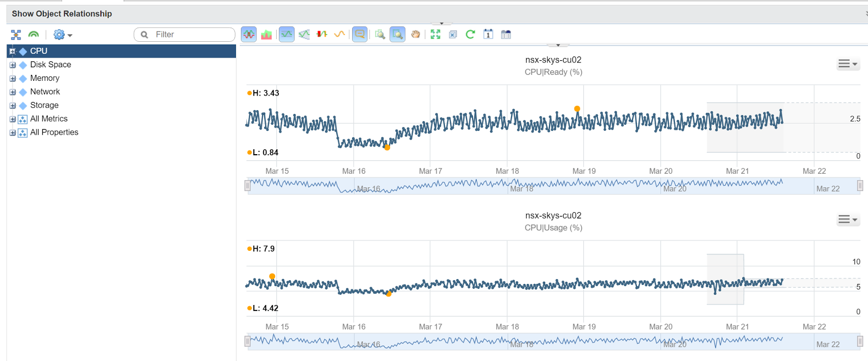Open the CPU Usage chart options menu
This screenshot has height=361, width=868.
[847, 220]
